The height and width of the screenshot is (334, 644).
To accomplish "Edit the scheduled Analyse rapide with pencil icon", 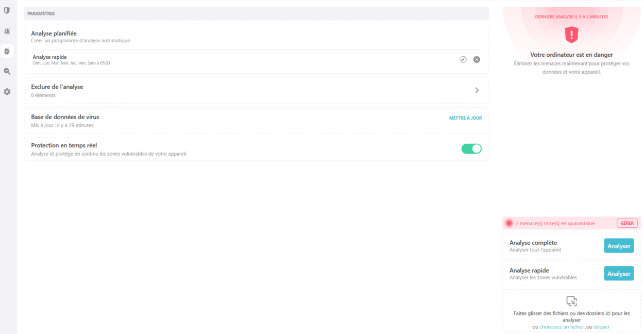I will (x=463, y=59).
